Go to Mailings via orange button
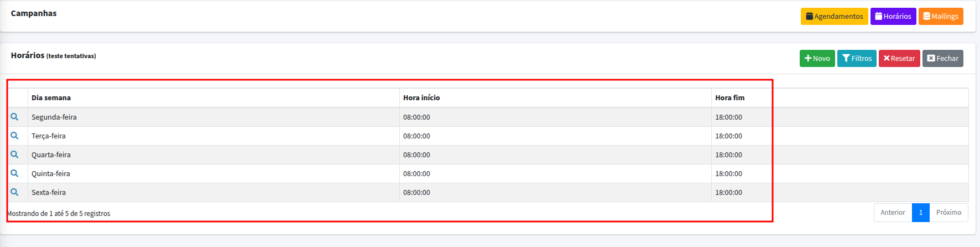This screenshot has height=247, width=980. pyautogui.click(x=940, y=16)
